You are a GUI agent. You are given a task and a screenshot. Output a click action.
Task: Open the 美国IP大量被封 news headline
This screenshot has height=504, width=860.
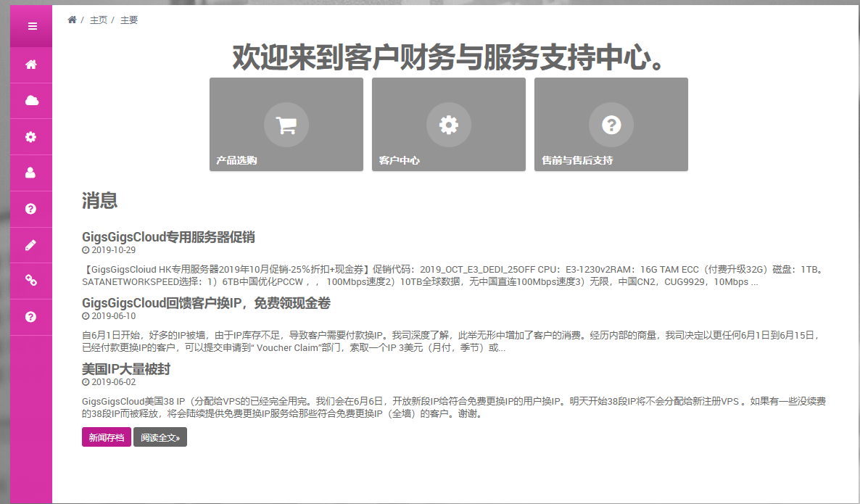pyautogui.click(x=126, y=369)
